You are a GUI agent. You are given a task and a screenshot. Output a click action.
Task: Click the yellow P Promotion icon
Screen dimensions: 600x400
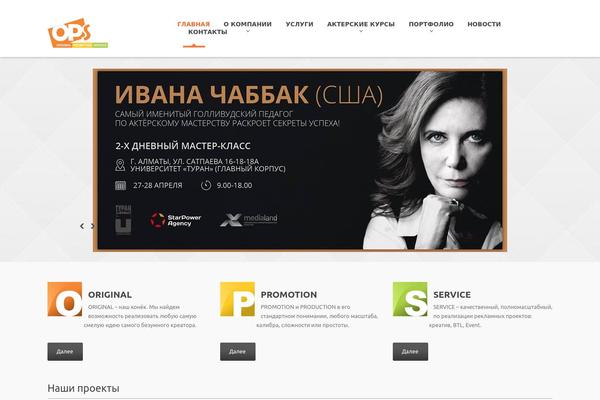237,299
